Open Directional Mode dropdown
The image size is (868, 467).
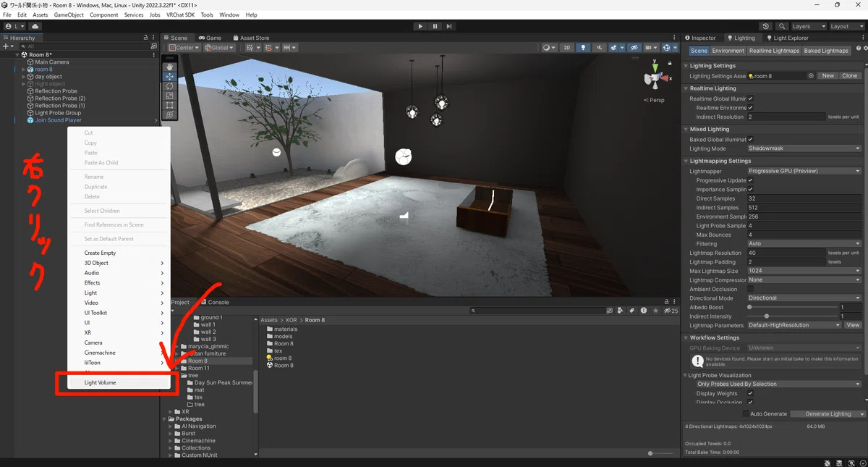[804, 298]
